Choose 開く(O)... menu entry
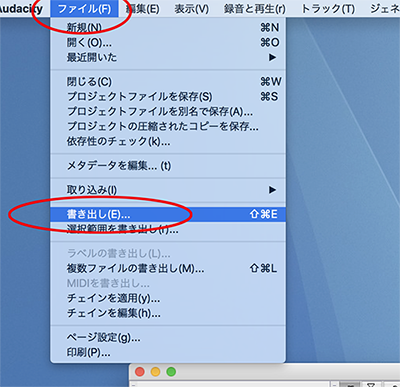 168,42
